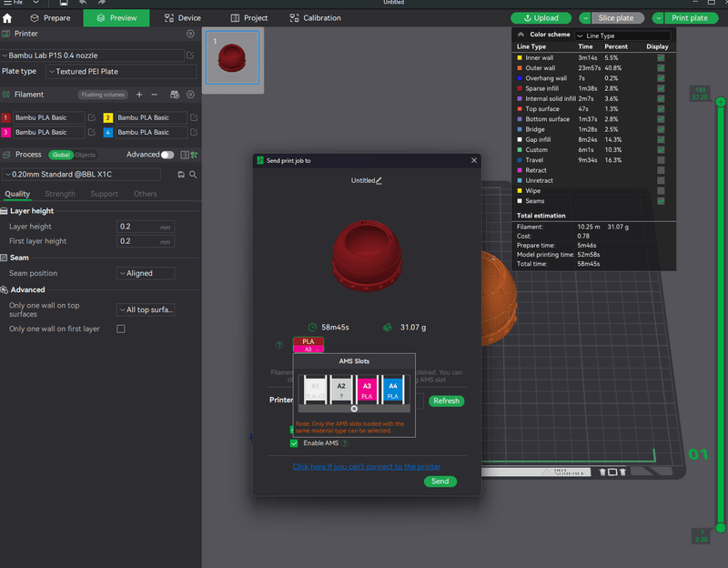Screen dimensions: 728x568
Task: Open the Others settings tab
Action: [x=146, y=194]
